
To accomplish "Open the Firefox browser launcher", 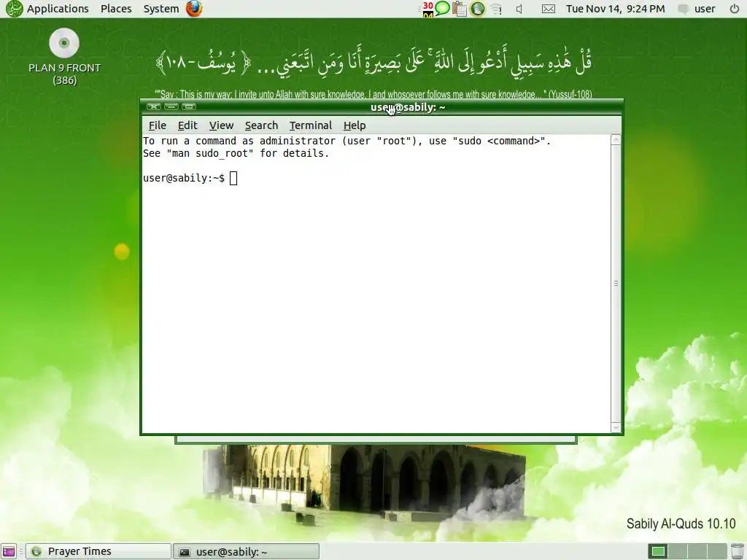I will [194, 9].
